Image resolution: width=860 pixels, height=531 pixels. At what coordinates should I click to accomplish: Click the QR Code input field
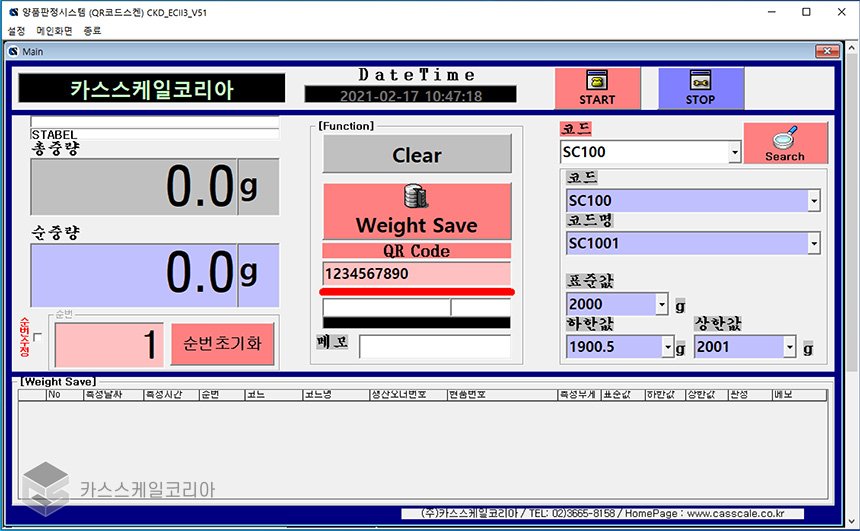pyautogui.click(x=416, y=273)
